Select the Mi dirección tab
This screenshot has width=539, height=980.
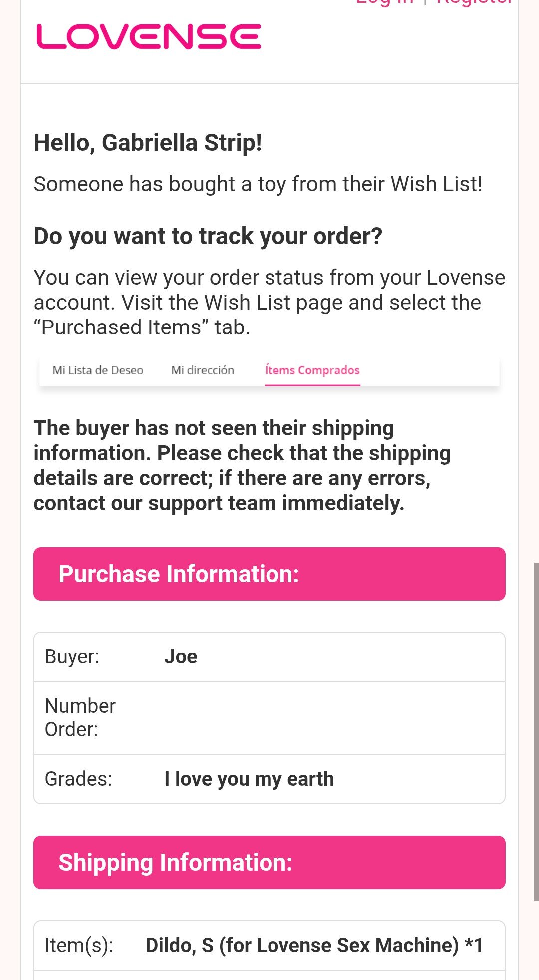(x=203, y=370)
